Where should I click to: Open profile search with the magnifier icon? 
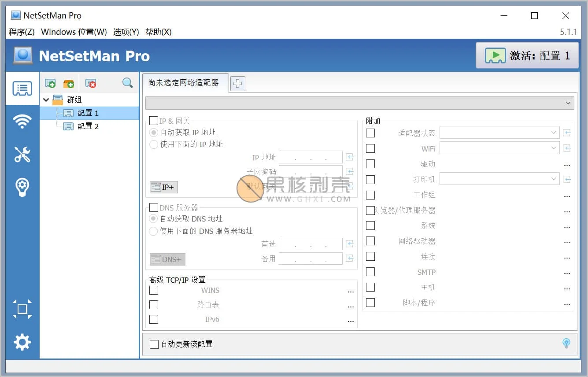click(x=127, y=83)
